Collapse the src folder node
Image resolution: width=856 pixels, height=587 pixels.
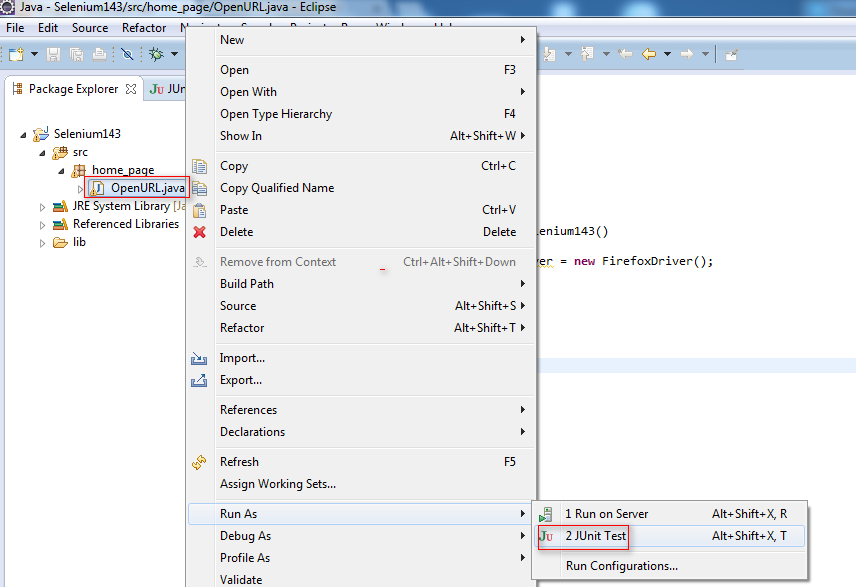tap(42, 153)
